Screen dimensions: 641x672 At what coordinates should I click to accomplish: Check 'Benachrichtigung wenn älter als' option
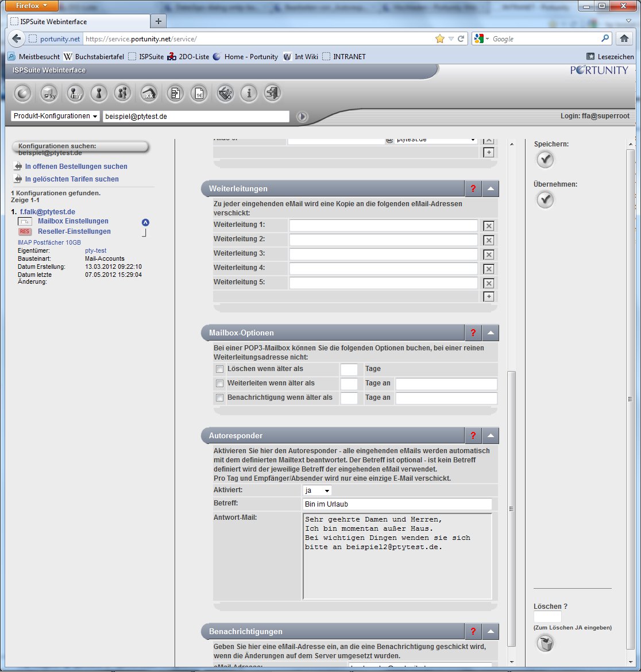pos(219,398)
